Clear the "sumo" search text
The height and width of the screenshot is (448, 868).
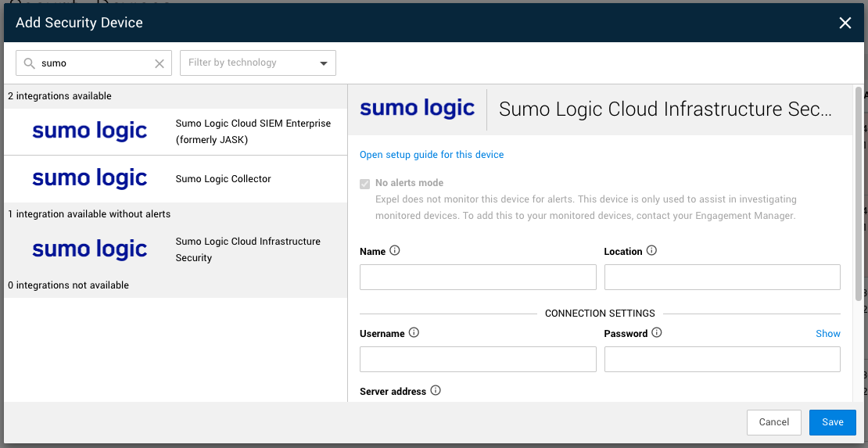pos(160,63)
